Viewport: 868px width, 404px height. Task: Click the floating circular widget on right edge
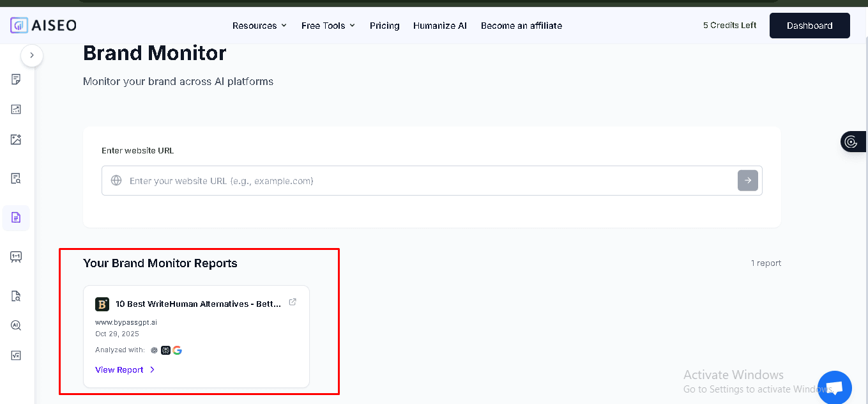[851, 142]
